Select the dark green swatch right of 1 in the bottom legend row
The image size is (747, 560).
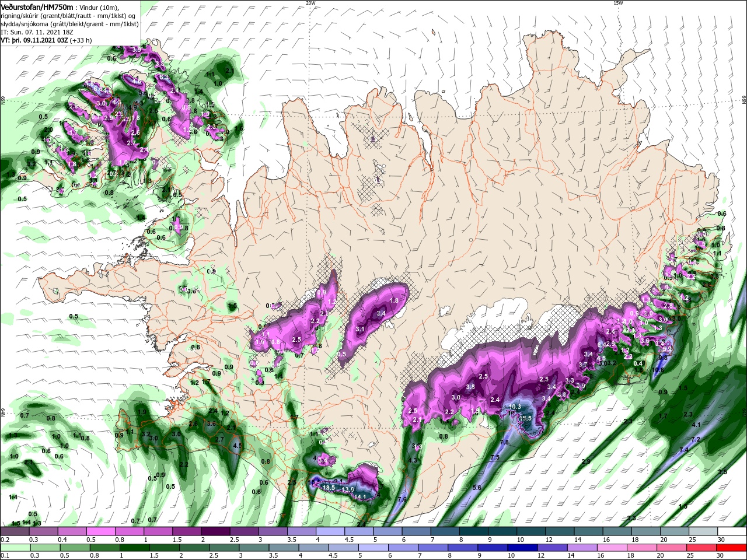[135, 548]
